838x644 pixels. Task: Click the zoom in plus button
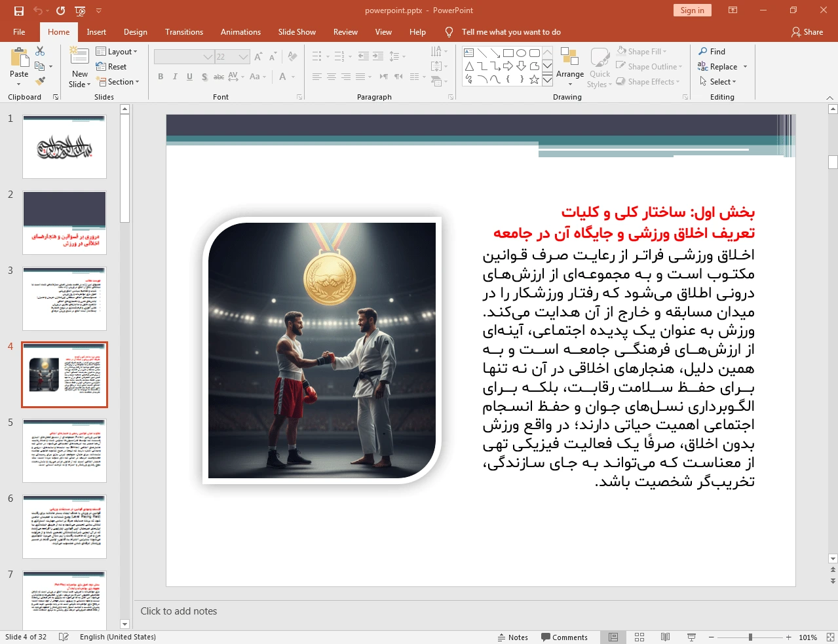point(789,637)
